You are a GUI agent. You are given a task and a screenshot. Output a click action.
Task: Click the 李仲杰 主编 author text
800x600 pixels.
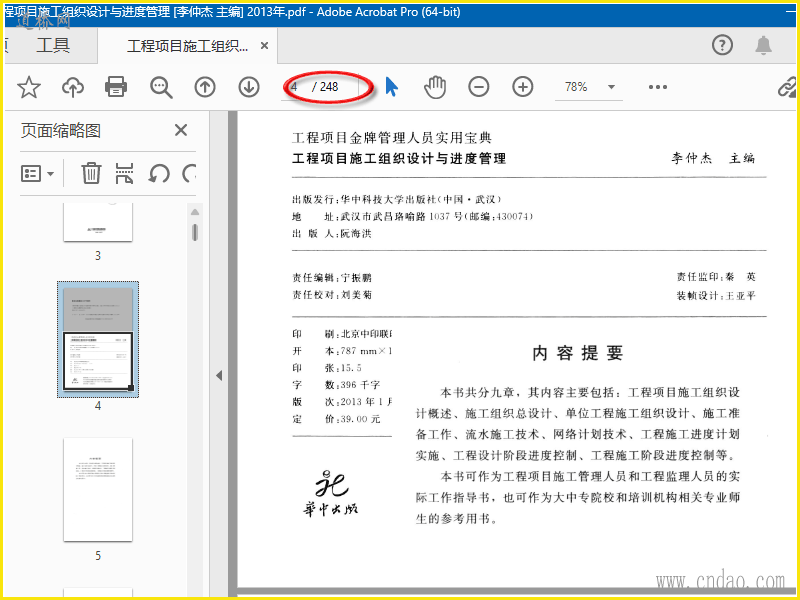pyautogui.click(x=713, y=158)
